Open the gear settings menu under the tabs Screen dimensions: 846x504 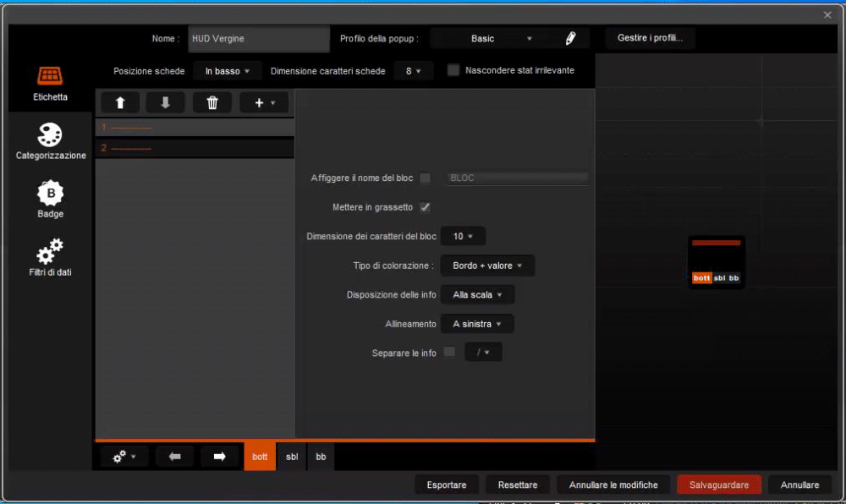tap(124, 457)
